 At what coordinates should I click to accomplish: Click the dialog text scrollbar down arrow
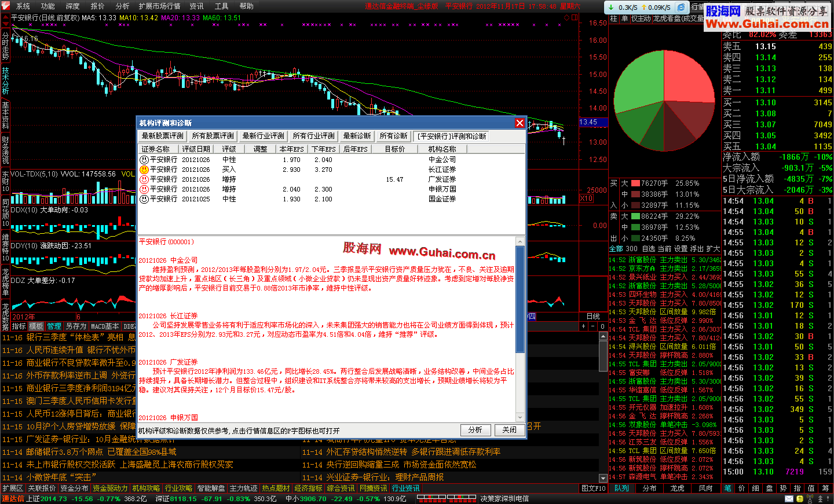point(520,417)
